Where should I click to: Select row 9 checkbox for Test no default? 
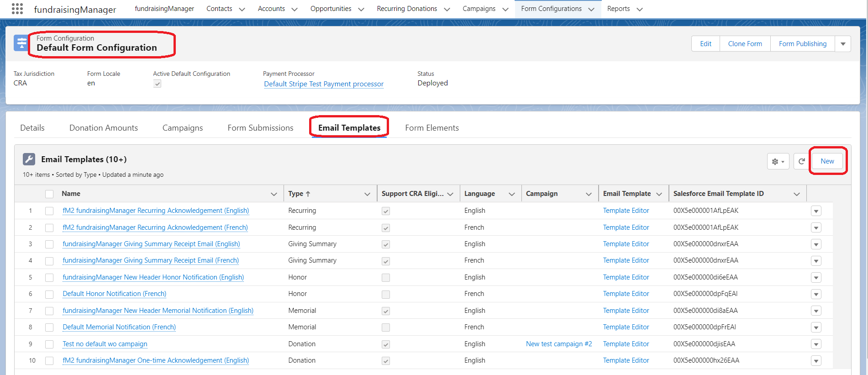[x=49, y=344]
